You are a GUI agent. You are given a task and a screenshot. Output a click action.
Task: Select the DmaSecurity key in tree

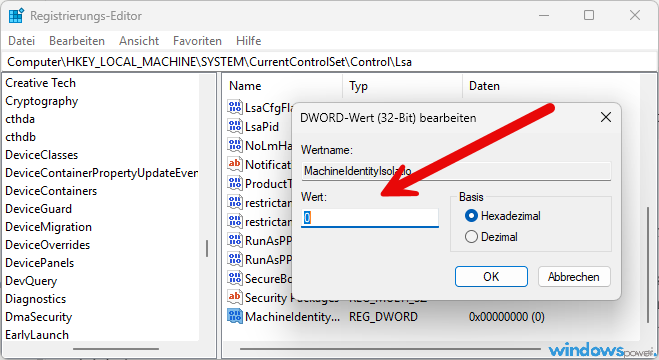click(x=38, y=317)
